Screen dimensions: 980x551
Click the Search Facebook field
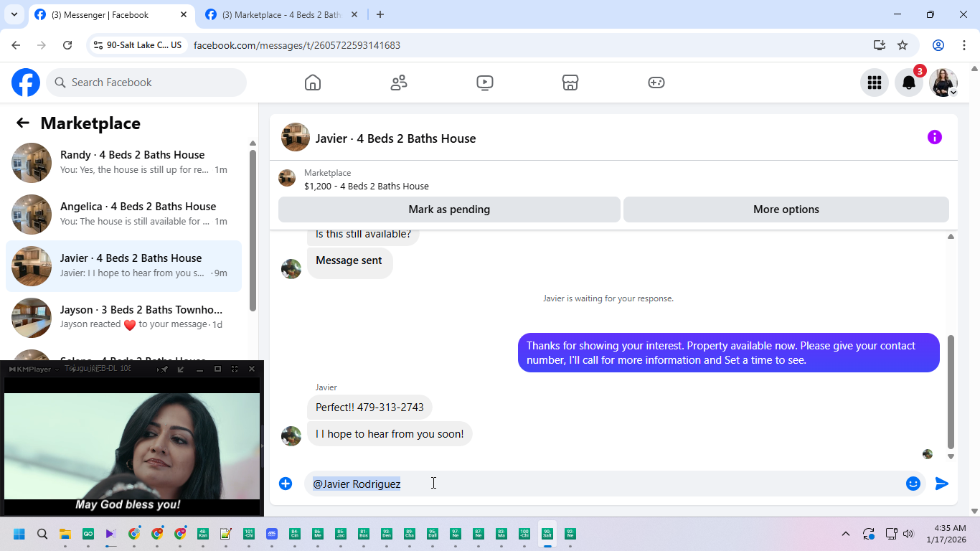pyautogui.click(x=146, y=83)
